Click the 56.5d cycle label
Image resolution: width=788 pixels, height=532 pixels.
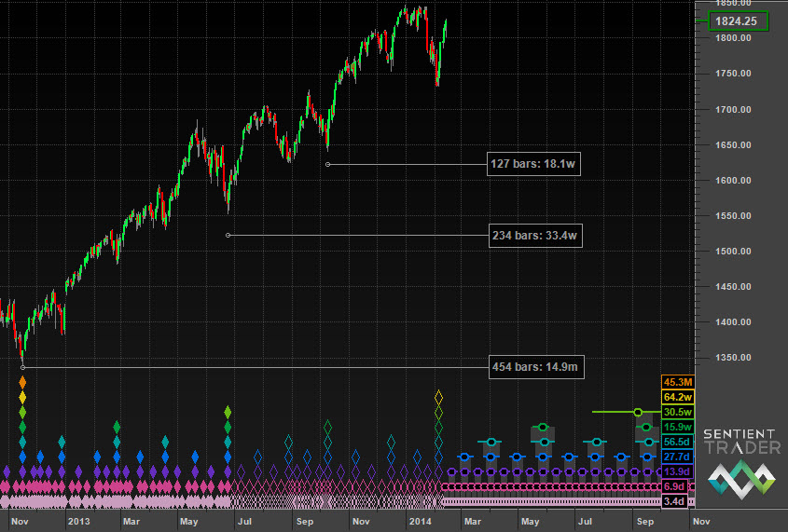(x=678, y=442)
